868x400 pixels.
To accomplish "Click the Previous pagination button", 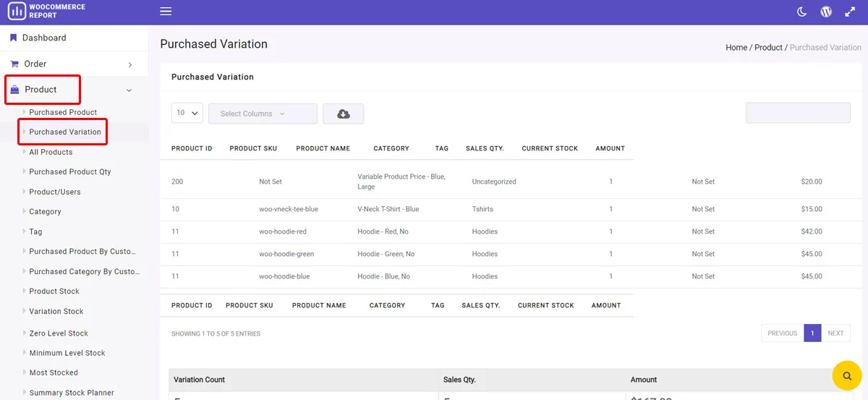I will pyautogui.click(x=783, y=333).
